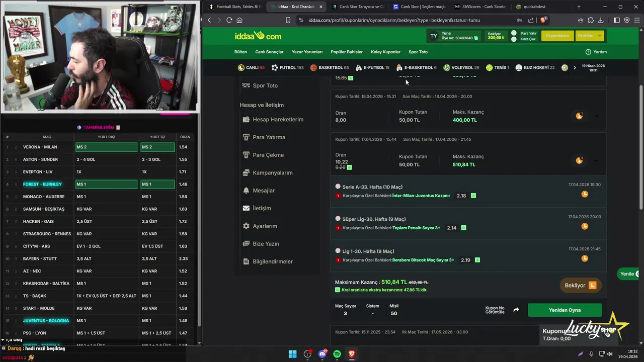Screen dimensions: 644x362
Task: Open Ayarlarım settings in sidebar
Action: coord(265,226)
